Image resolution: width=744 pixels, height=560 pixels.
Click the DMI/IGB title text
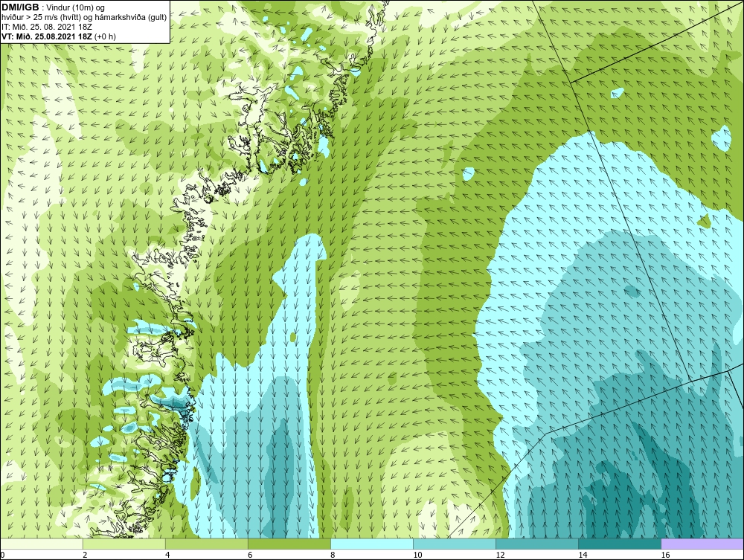point(20,7)
